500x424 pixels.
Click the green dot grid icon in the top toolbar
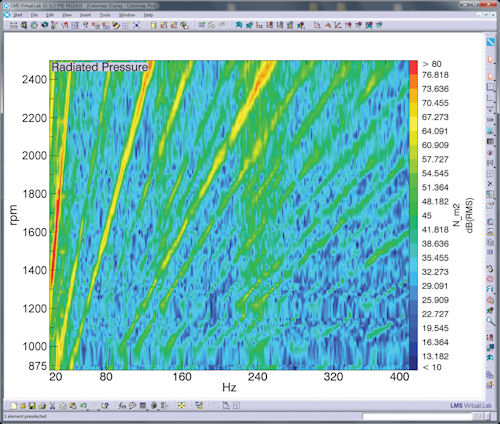(x=202, y=25)
